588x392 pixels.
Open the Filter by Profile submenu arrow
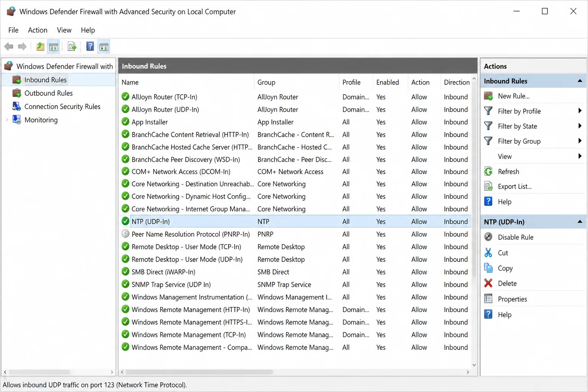pyautogui.click(x=580, y=111)
